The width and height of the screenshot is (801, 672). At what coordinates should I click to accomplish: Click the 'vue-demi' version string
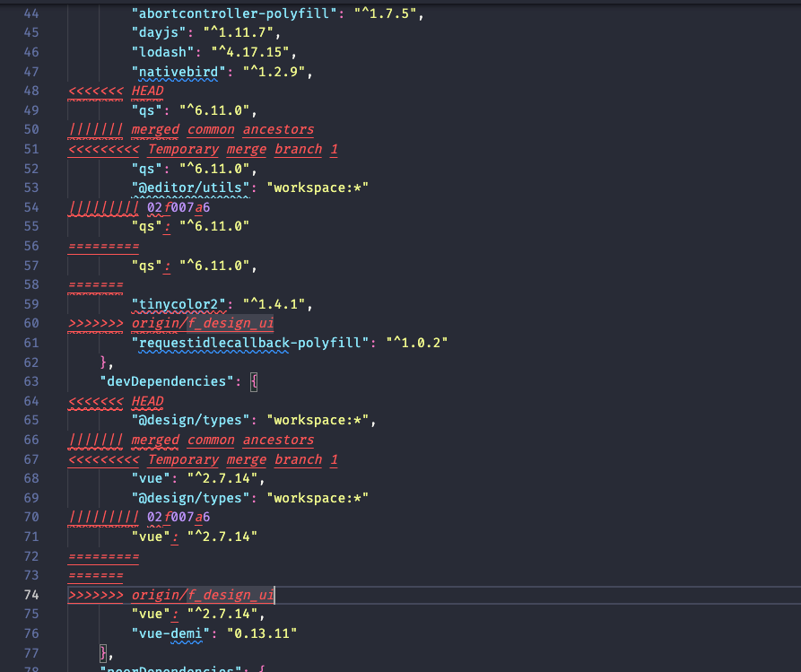pos(260,633)
